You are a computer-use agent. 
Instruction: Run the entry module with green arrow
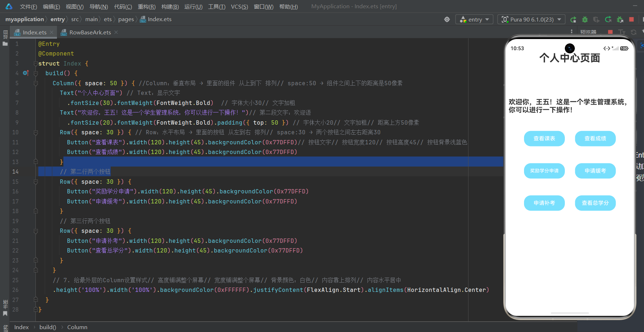[573, 19]
